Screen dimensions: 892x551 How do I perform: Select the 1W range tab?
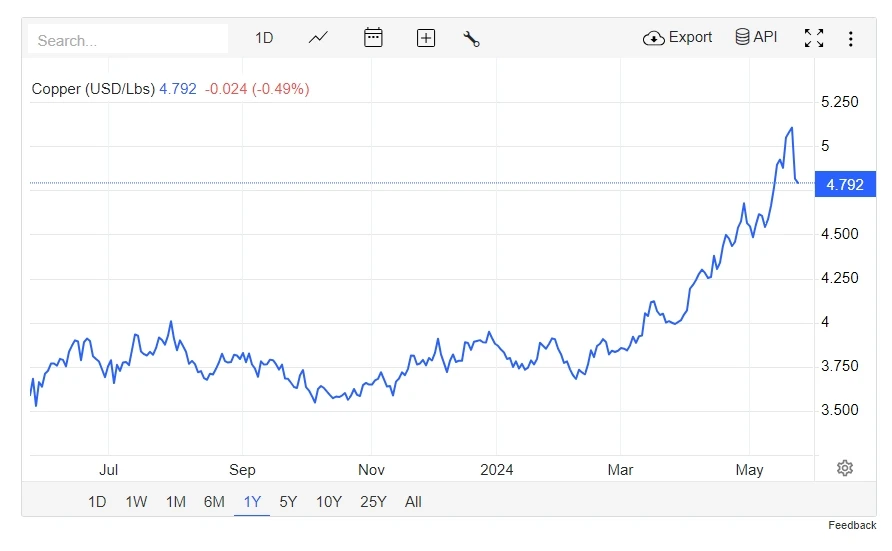point(137,502)
